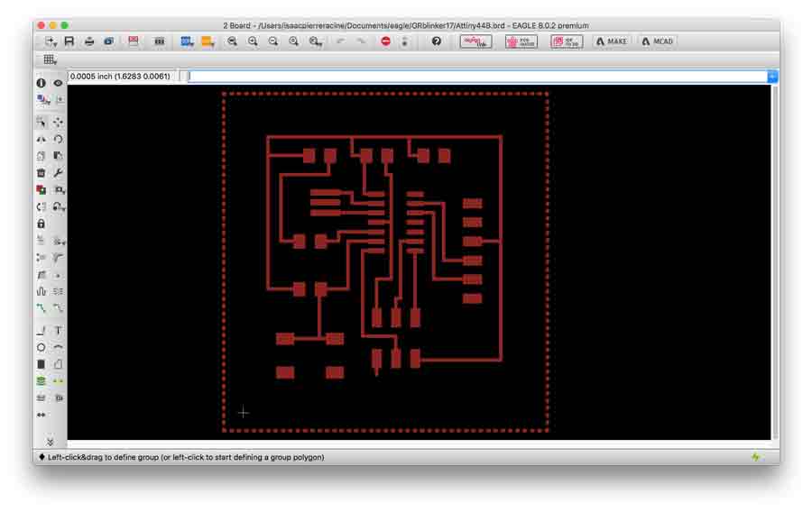
Task: Click the IDF to 3D button
Action: pyautogui.click(x=567, y=41)
